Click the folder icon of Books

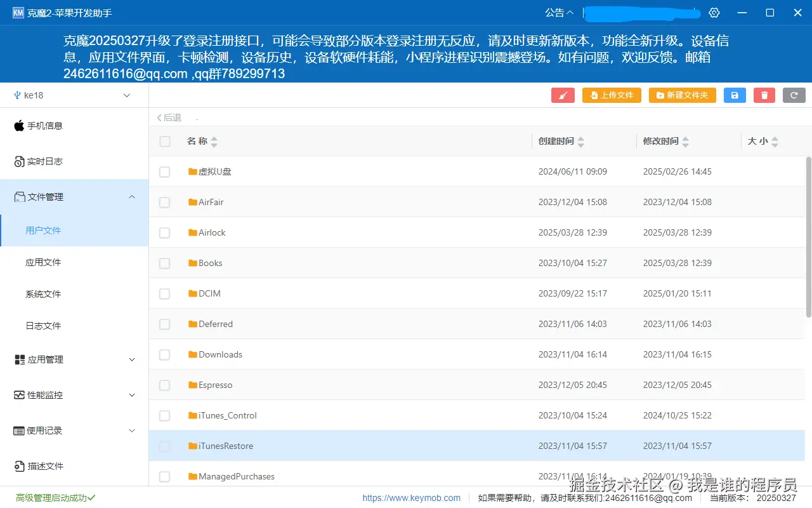click(193, 263)
